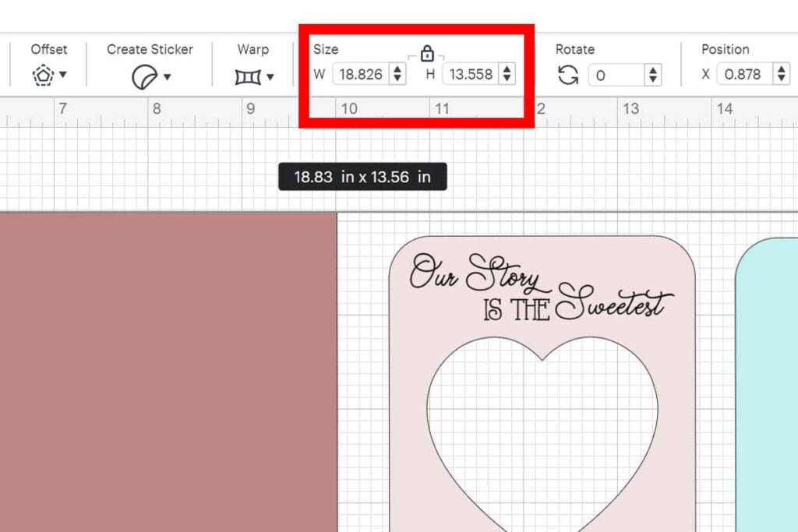Expand the Offset dropdown arrow

64,76
